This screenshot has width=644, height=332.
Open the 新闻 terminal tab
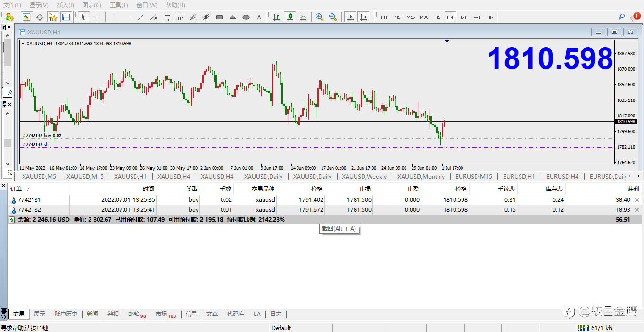[x=92, y=314]
